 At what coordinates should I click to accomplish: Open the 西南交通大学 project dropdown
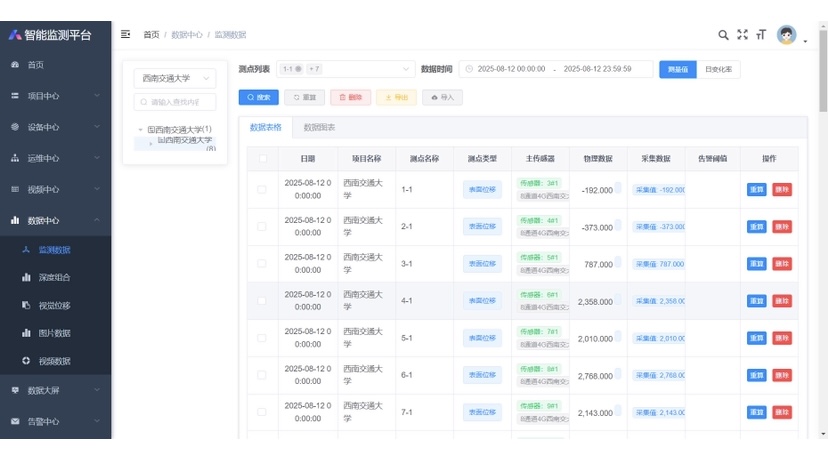tap(176, 78)
